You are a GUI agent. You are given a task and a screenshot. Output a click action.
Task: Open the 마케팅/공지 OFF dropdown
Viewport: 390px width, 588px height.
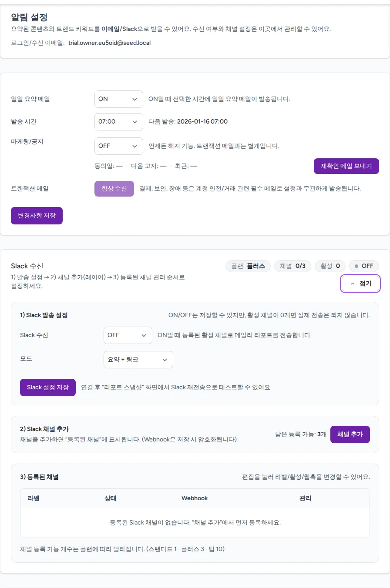pos(118,147)
